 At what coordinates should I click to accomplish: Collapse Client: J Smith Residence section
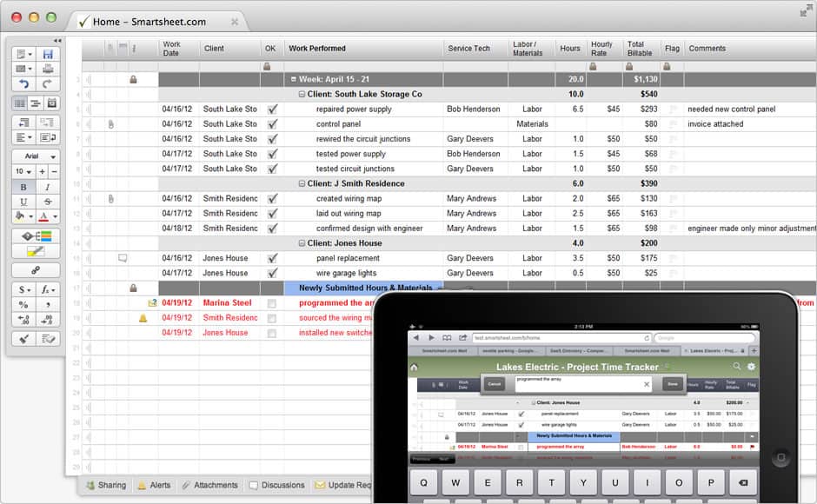[x=302, y=184]
